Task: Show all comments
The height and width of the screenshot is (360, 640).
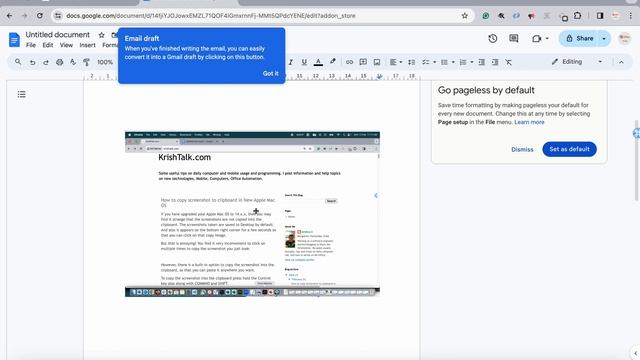Action: [514, 38]
